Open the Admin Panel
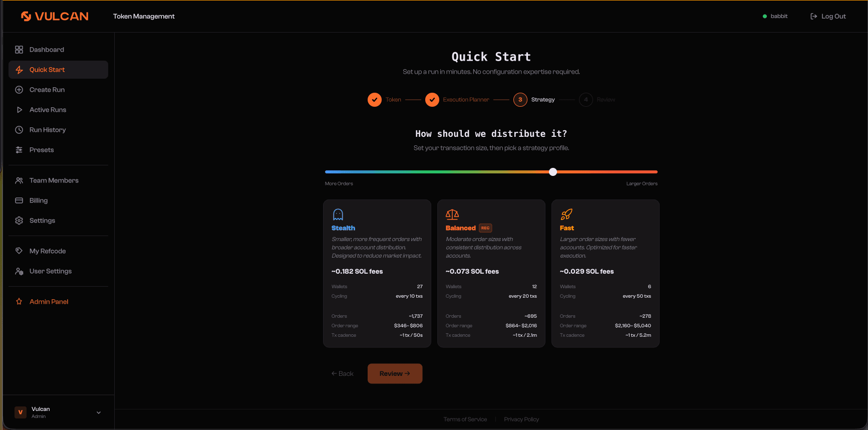The width and height of the screenshot is (868, 430). tap(58, 302)
